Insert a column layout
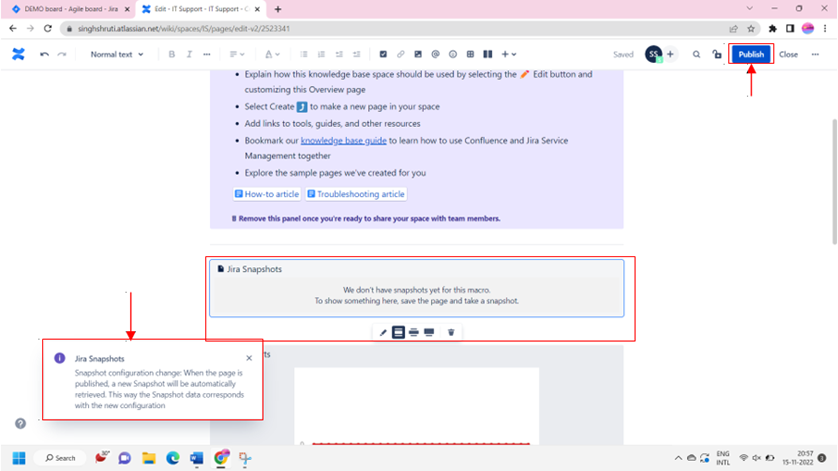The image size is (838, 471). coord(487,54)
